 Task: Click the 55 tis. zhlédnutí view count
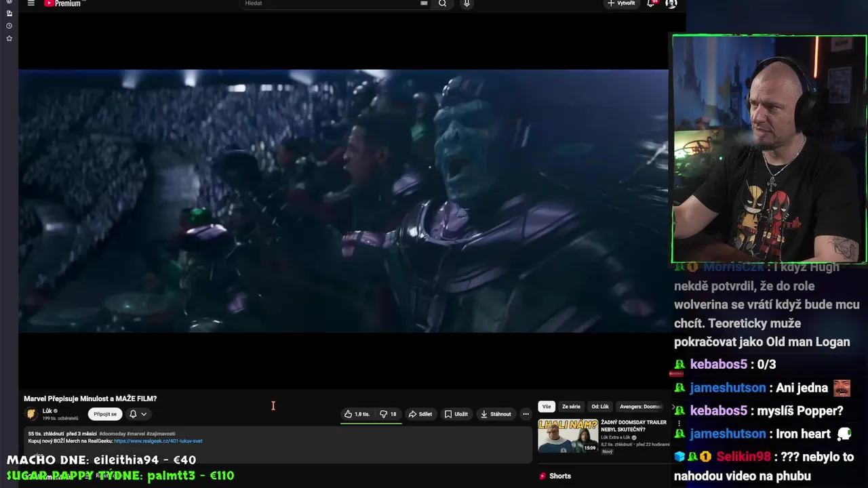tap(46, 433)
